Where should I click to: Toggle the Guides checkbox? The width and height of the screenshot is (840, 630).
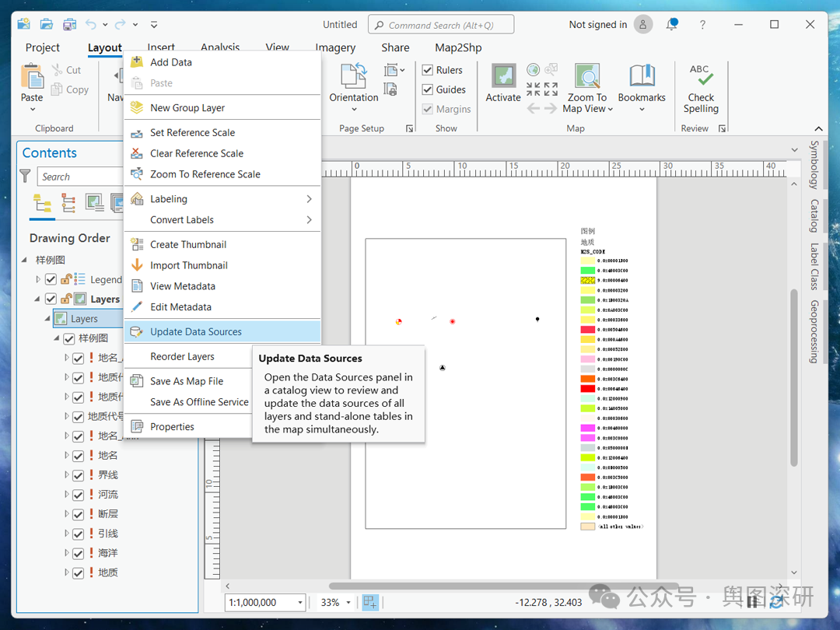[x=428, y=89]
